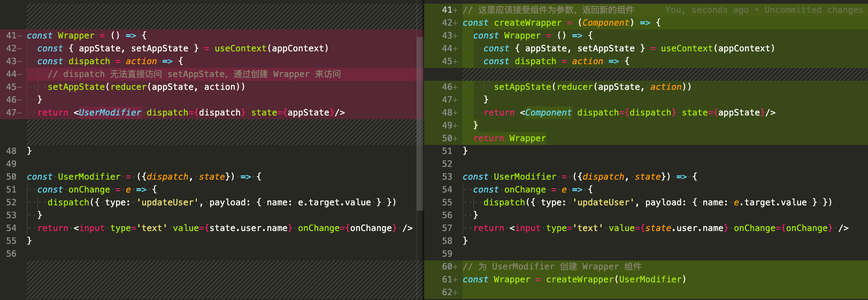Click the 'updateUser' string in left pane

168,203
